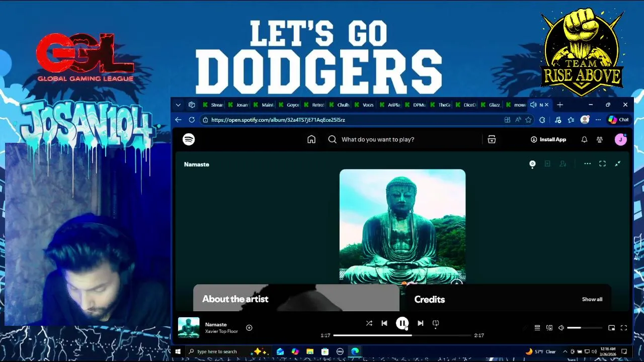Image resolution: width=644 pixels, height=362 pixels.
Task: Enter Spotify full screen mode
Action: [624, 328]
